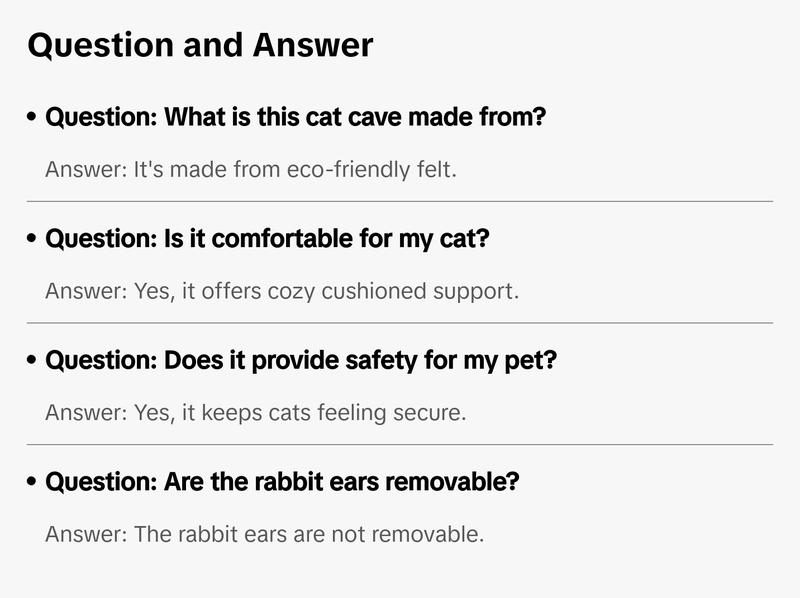Click the 'Does it provide safety' question
800x598 pixels.
(x=301, y=361)
